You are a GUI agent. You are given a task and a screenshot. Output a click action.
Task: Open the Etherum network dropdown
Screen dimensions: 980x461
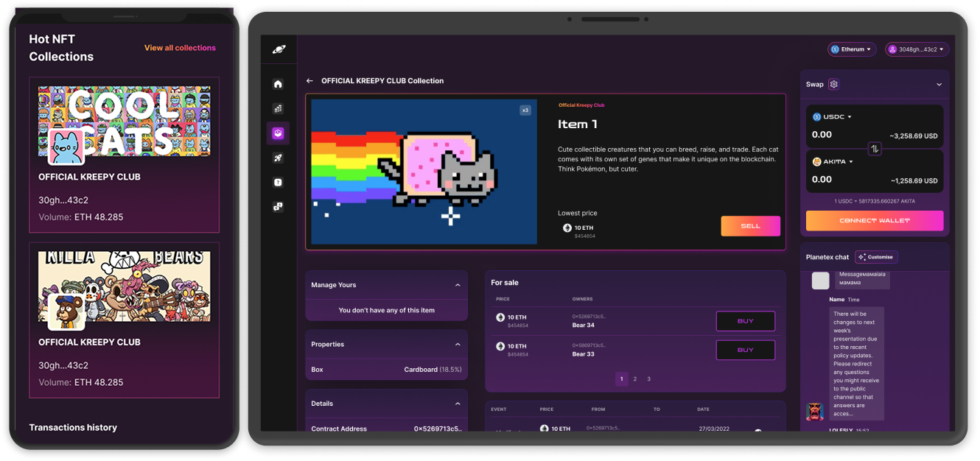coord(852,49)
